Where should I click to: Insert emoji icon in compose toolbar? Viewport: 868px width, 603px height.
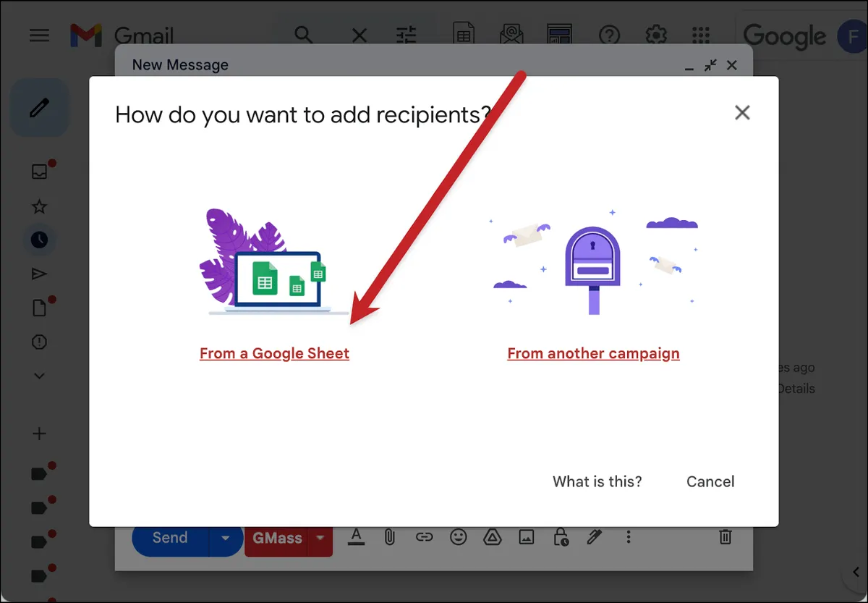(x=458, y=537)
